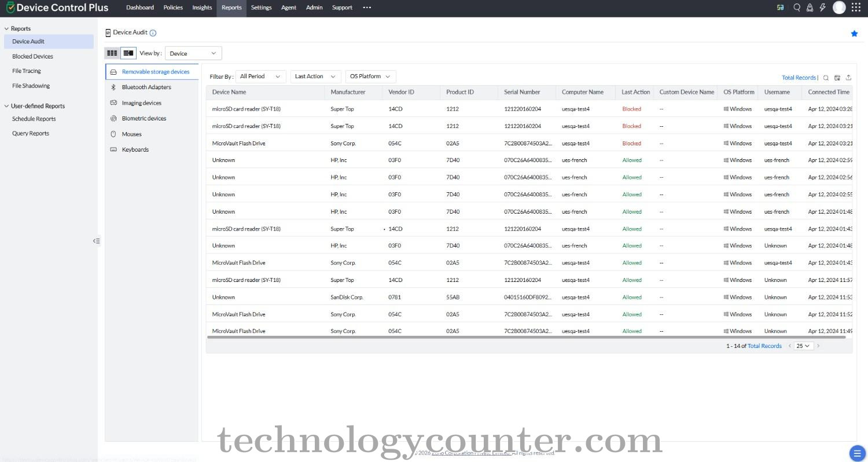Open the Insights menu
This screenshot has width=868, height=462.
click(x=202, y=8)
